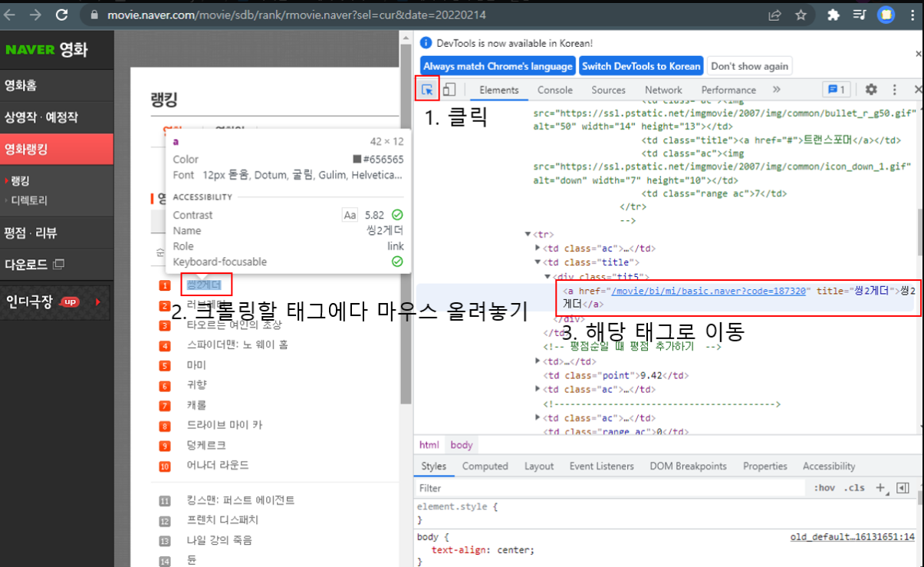Open the media control icon in Chrome toolbar
Screen dimensions: 924x567
860,15
